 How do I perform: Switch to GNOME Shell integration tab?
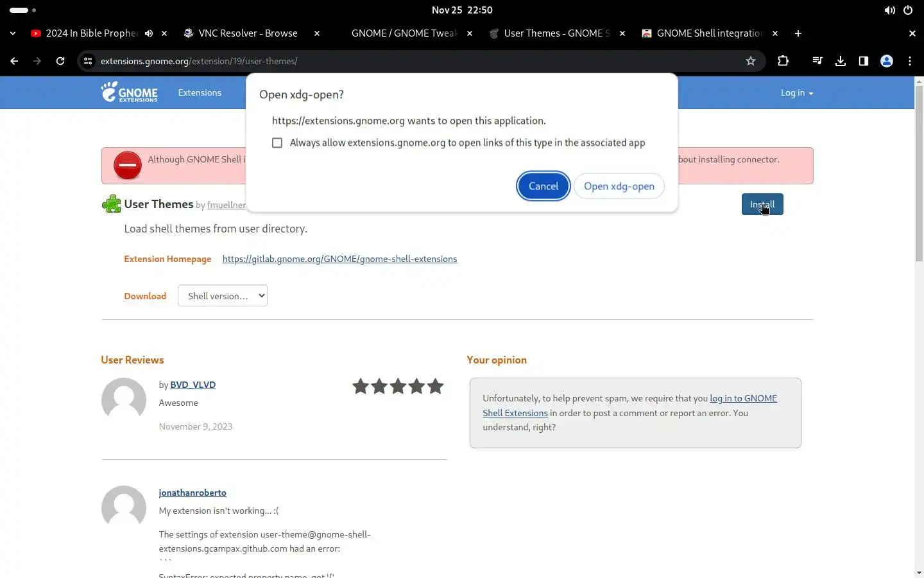(x=708, y=33)
